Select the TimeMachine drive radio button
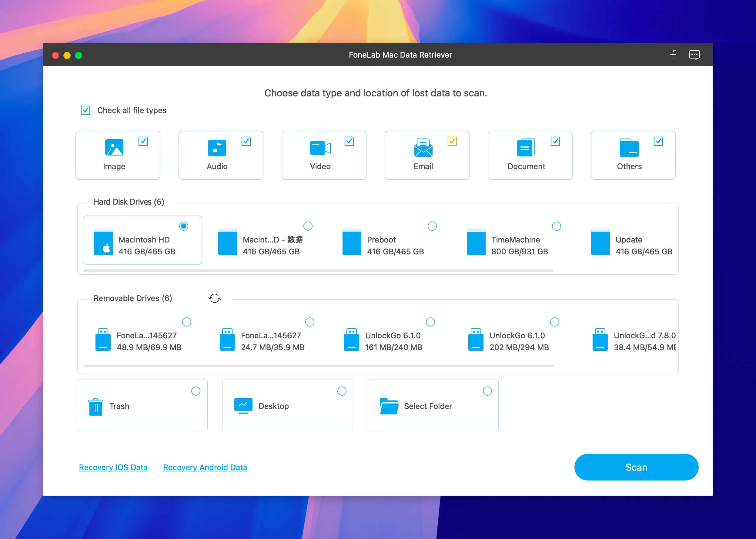The height and width of the screenshot is (539, 756). 557,226
